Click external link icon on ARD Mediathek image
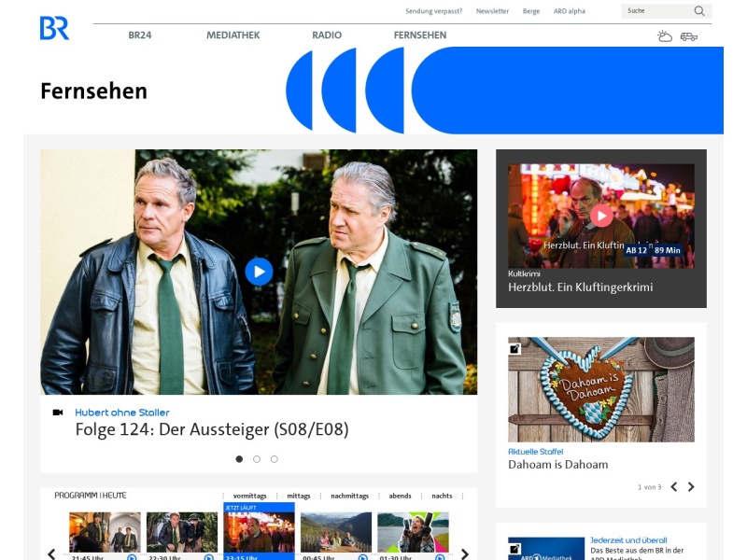This screenshot has height=560, width=747. [514, 549]
